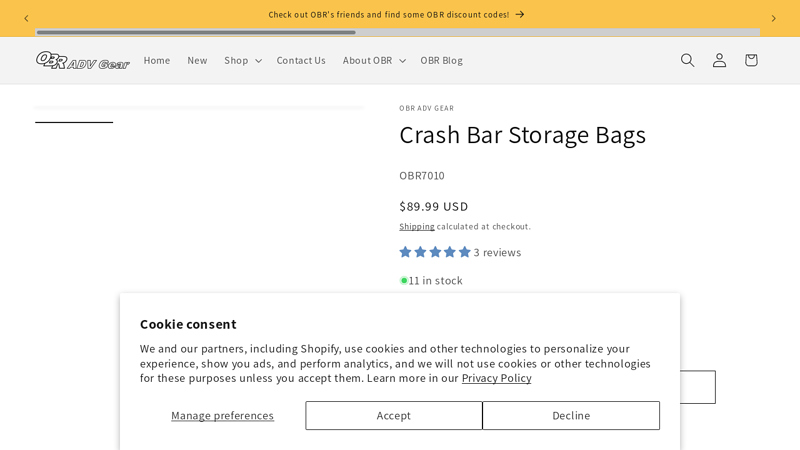This screenshot has width=800, height=450.
Task: Visit the OBR Blog page
Action: pyautogui.click(x=441, y=60)
